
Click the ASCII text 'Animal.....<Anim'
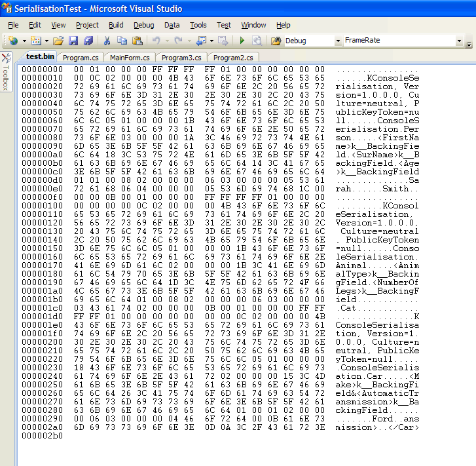pyautogui.click(x=377, y=265)
